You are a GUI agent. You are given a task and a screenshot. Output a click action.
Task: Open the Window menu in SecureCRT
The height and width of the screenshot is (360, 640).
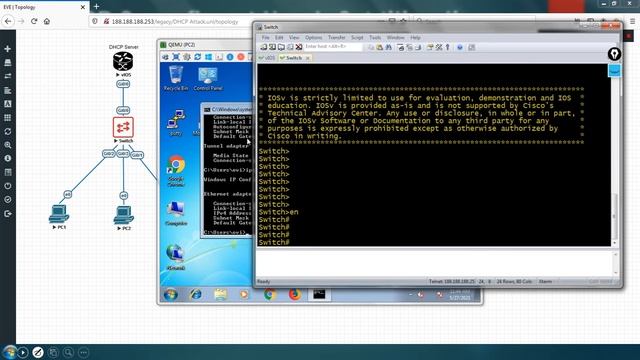click(396, 38)
